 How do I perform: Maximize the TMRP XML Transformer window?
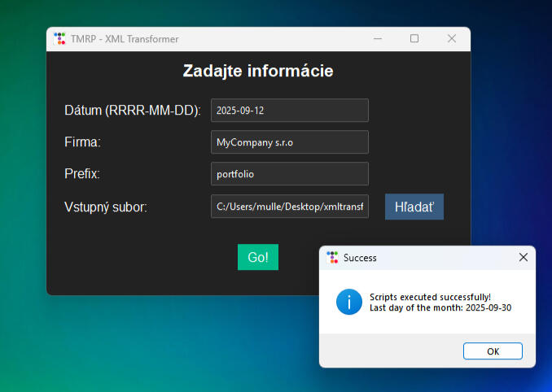(x=414, y=39)
